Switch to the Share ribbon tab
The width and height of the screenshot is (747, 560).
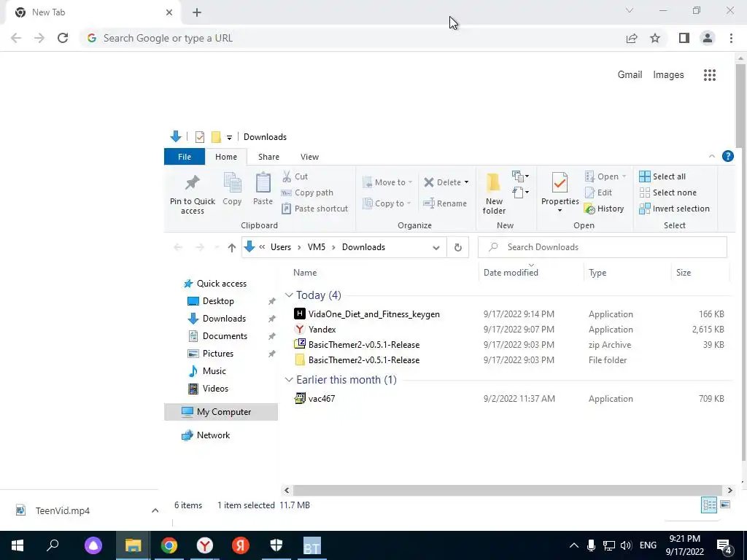click(268, 157)
